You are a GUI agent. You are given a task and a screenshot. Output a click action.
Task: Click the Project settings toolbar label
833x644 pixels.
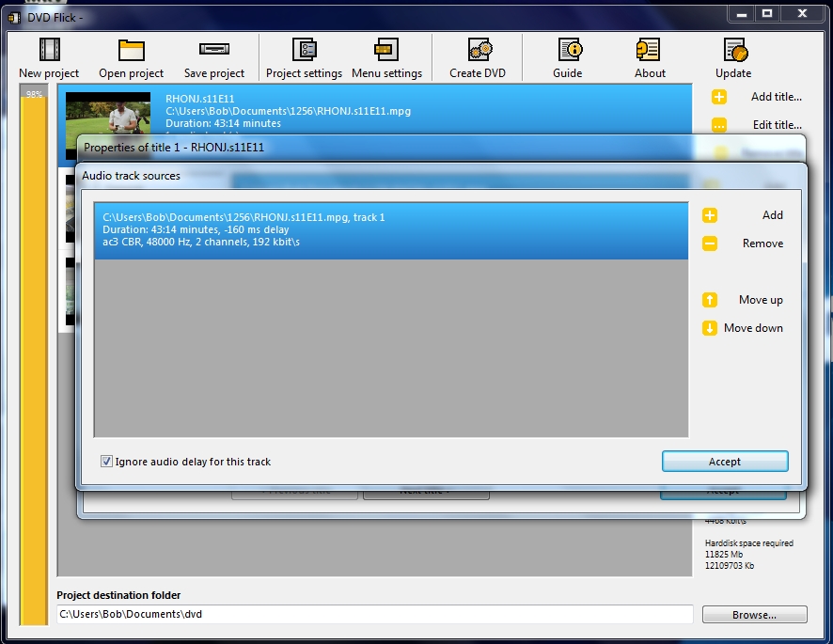304,73
